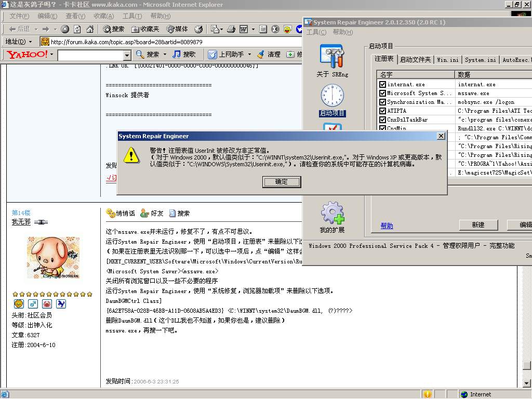
Task: Switch to the Win.ini tab
Action: pos(447,60)
